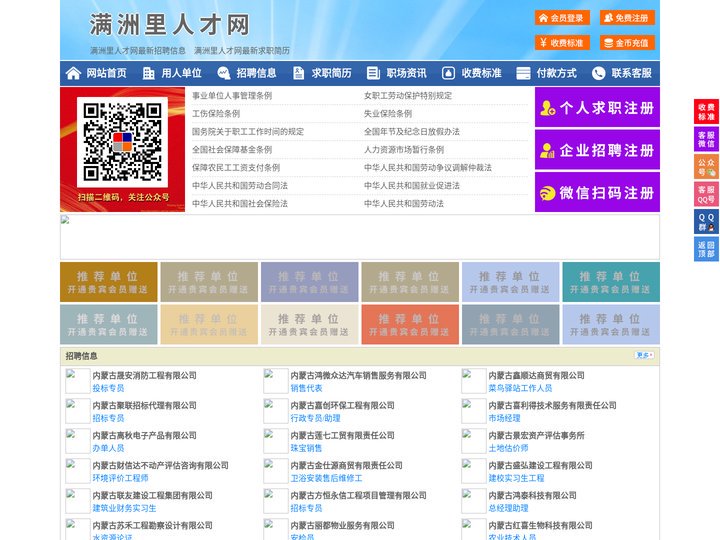Click the chat icon beside 招聘信息
Image resolution: width=720 pixels, height=540 pixels.
coord(223,73)
